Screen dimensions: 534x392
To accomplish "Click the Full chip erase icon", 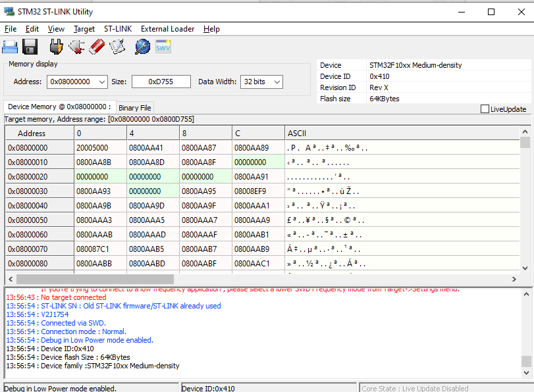I will (97, 47).
